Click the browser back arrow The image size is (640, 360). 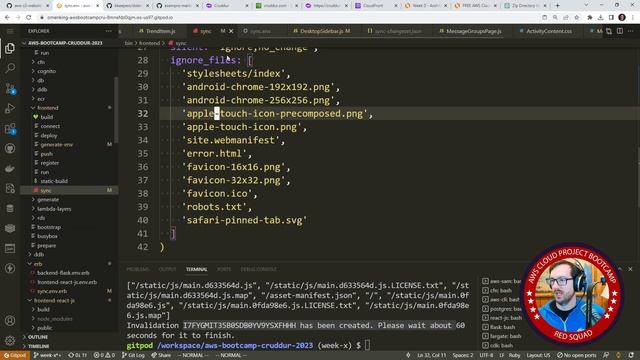7,18
